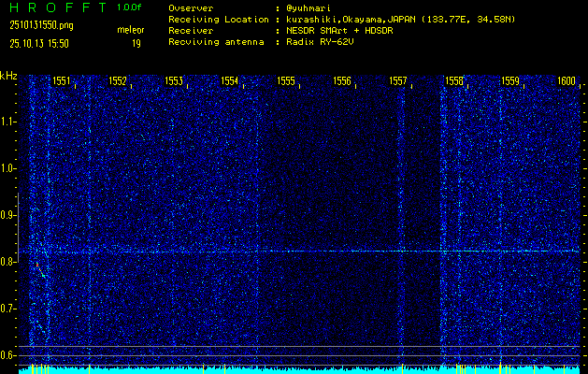Click the 0.7 kHz axis label
588x374 pixels.
[x=7, y=309]
